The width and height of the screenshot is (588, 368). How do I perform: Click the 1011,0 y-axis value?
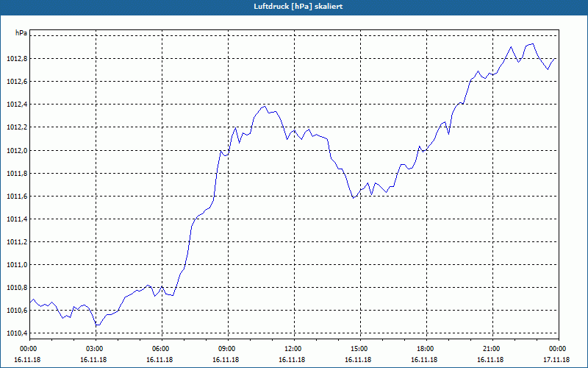click(x=17, y=265)
